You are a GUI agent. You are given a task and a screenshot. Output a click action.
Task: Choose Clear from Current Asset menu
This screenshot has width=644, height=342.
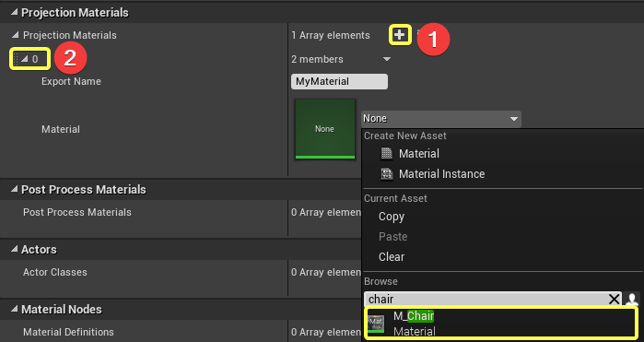coord(392,256)
